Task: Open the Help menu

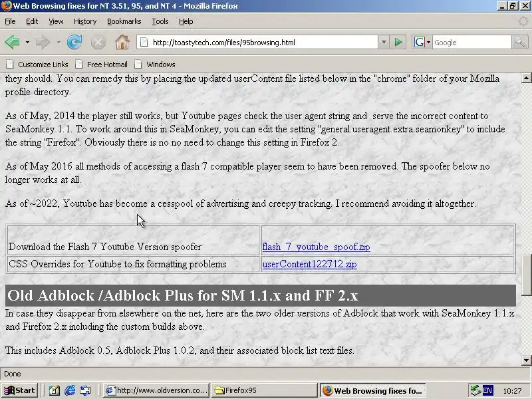Action: click(x=186, y=21)
